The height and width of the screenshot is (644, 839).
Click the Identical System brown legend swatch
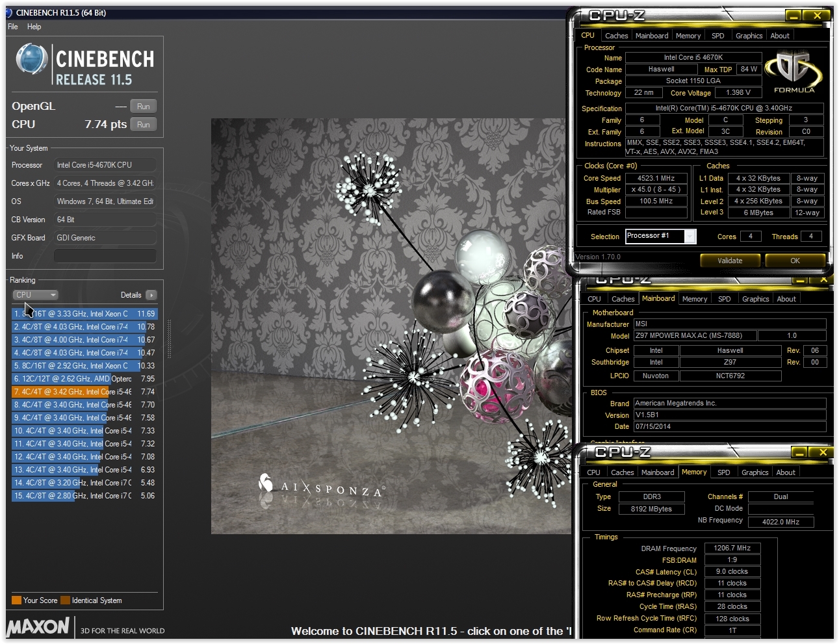click(x=65, y=600)
